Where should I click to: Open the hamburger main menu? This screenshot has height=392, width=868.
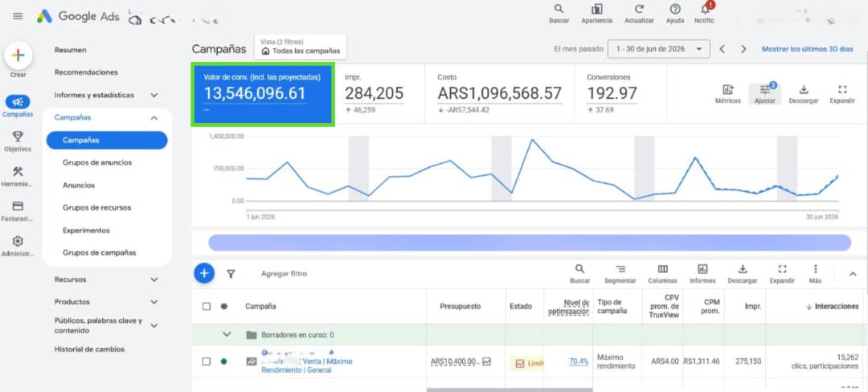point(18,16)
